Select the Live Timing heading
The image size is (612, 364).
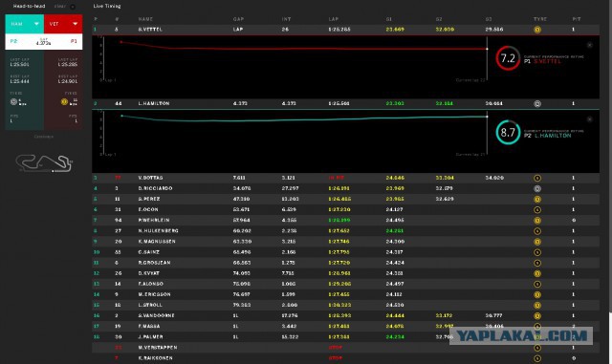coord(107,7)
